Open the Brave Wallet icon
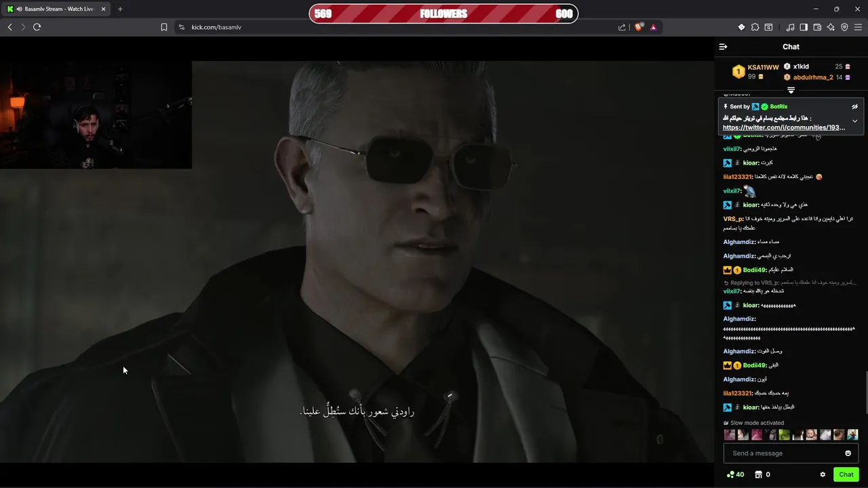Viewport: 868px width, 488px height. 817,27
